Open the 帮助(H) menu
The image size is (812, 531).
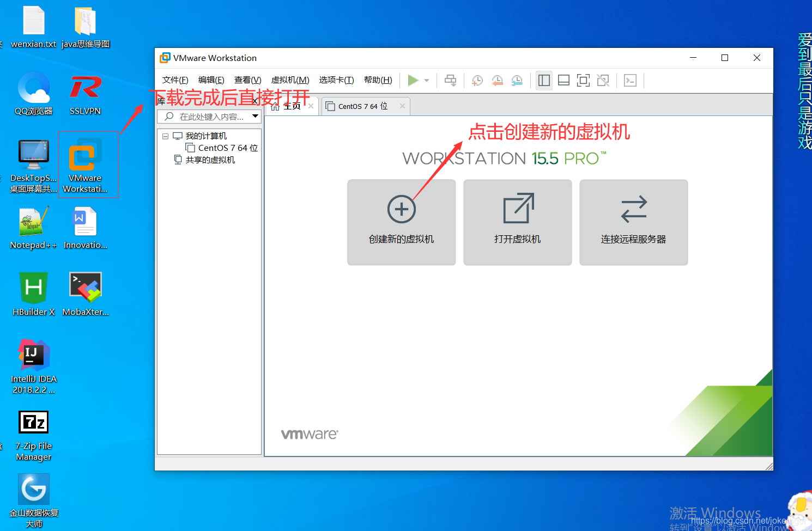click(x=378, y=80)
